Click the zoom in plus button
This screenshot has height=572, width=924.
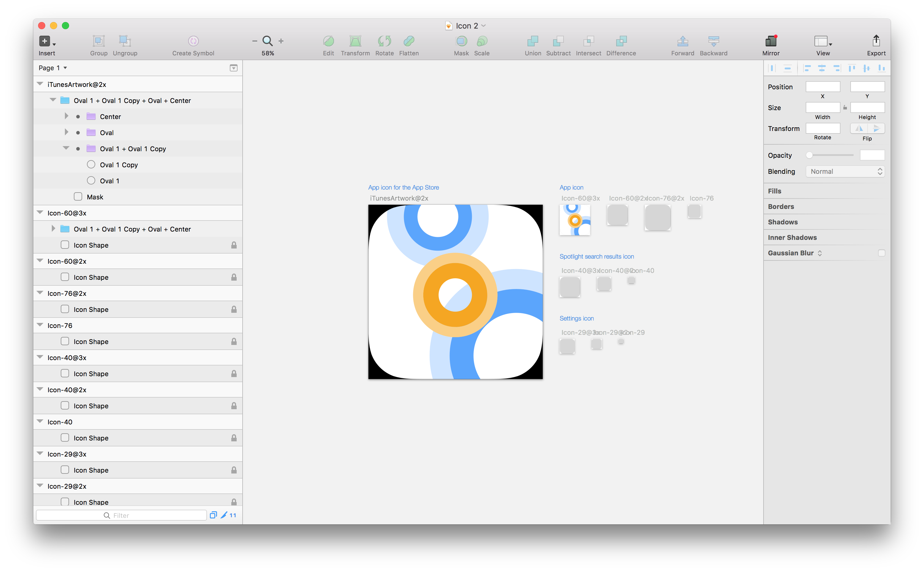[x=281, y=41]
